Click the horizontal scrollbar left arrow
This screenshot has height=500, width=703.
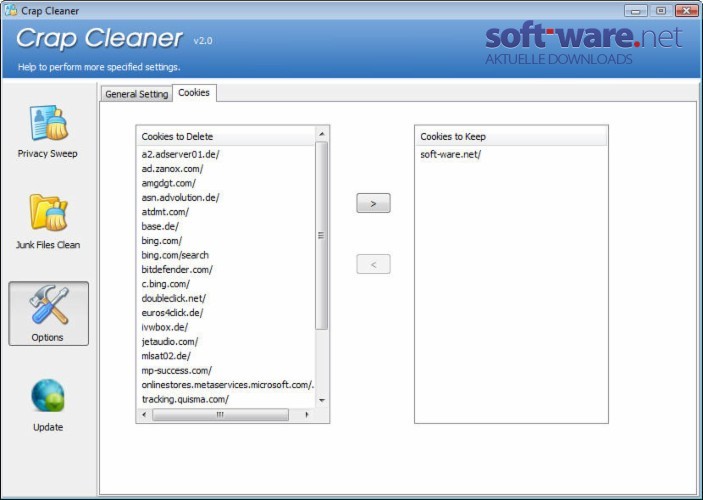pyautogui.click(x=144, y=415)
